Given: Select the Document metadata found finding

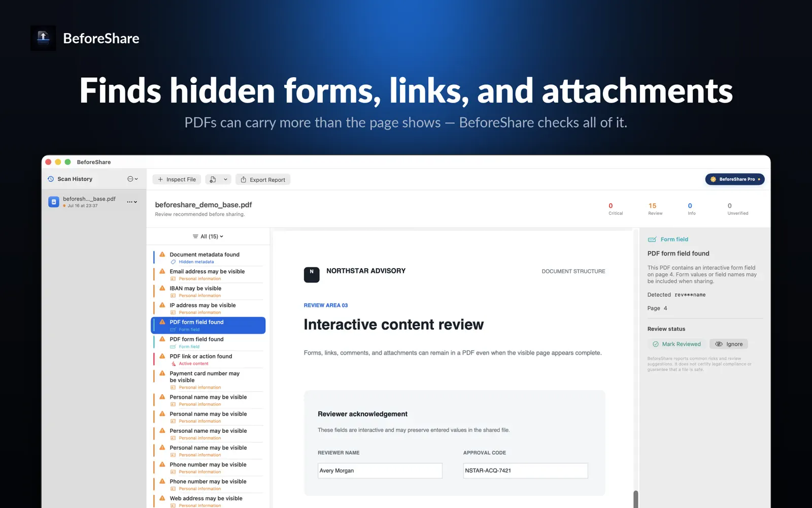Looking at the screenshot, I should click(209, 258).
